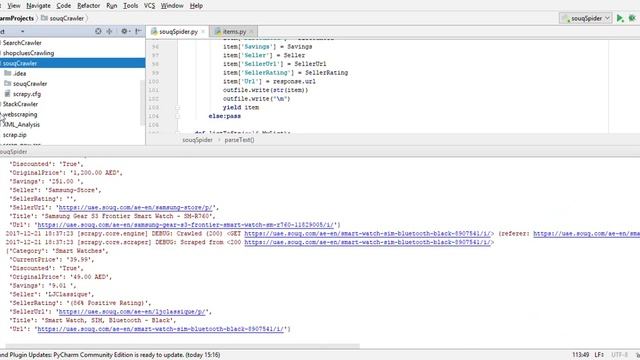
Task: Click the 'else:pass' line in editor
Action: tap(224, 116)
